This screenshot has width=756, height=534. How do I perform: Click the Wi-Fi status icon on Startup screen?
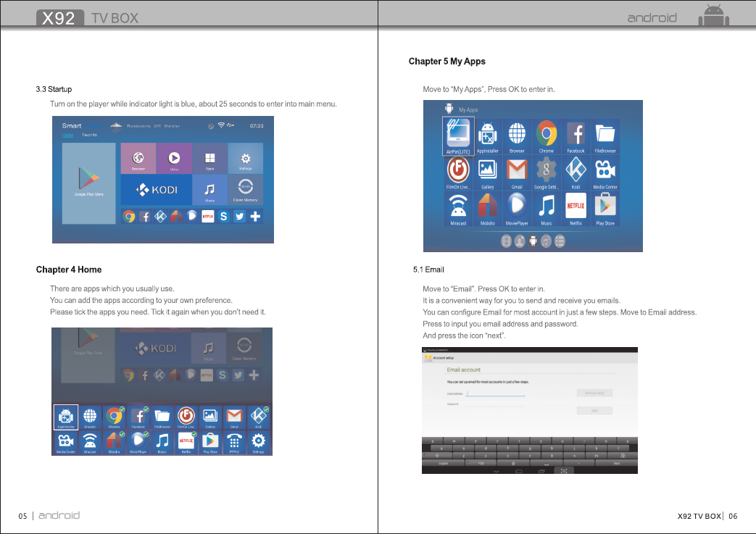(x=221, y=125)
